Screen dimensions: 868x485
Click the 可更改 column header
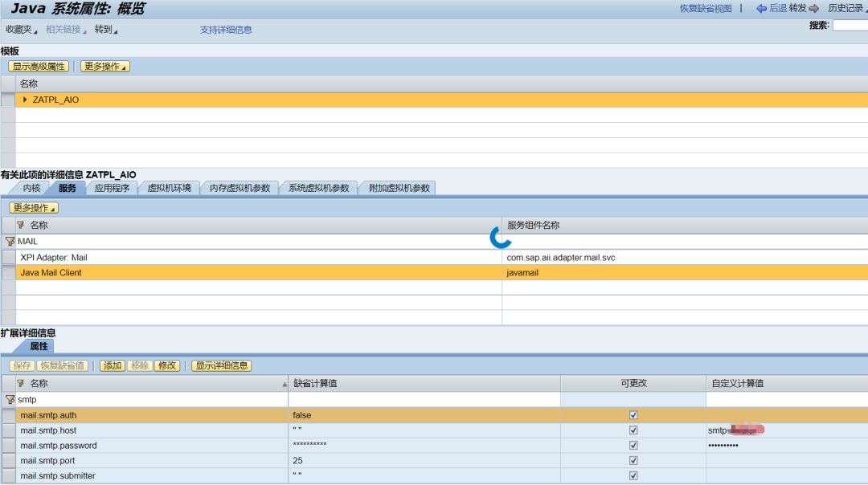(633, 383)
